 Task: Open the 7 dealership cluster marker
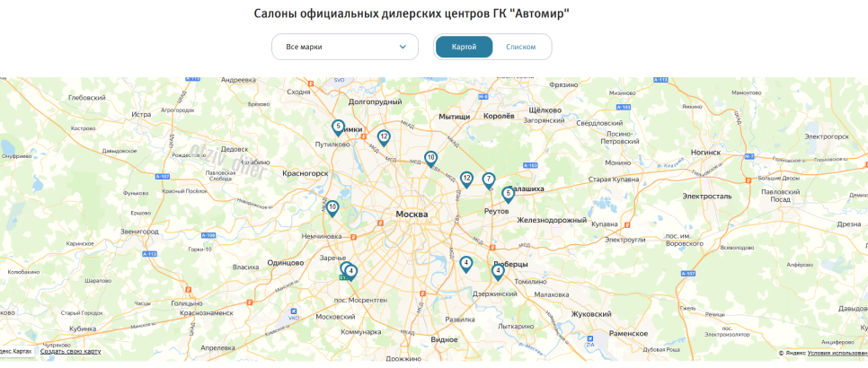click(488, 180)
